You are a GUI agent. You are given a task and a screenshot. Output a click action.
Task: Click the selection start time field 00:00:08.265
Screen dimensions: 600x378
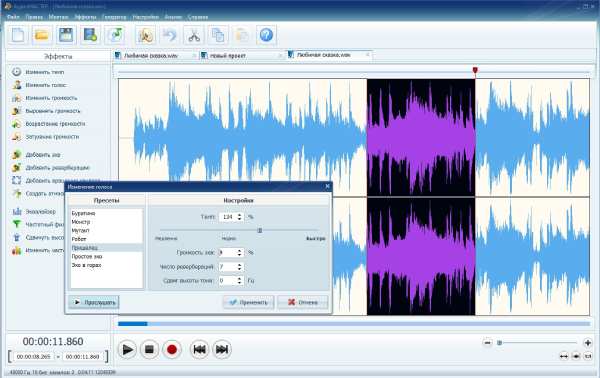[34, 357]
